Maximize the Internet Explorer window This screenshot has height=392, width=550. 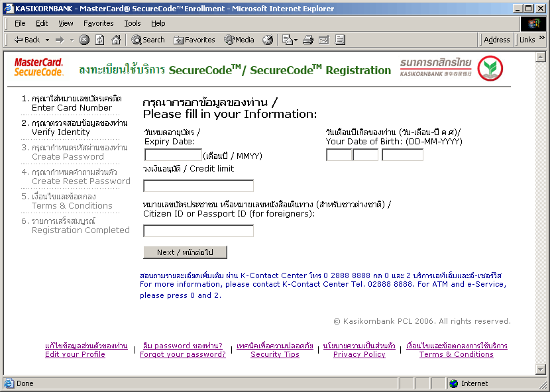(529, 9)
